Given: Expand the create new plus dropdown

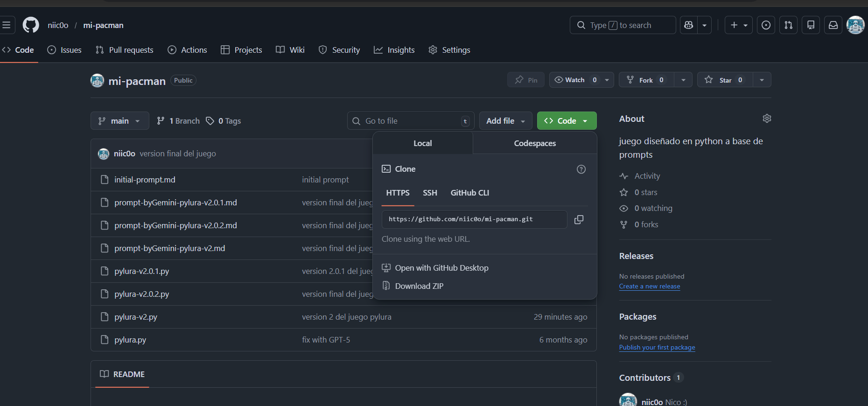Looking at the screenshot, I should coord(738,25).
